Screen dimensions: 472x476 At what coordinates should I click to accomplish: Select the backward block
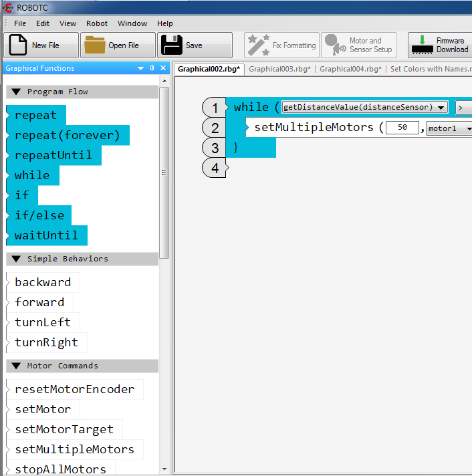point(43,282)
